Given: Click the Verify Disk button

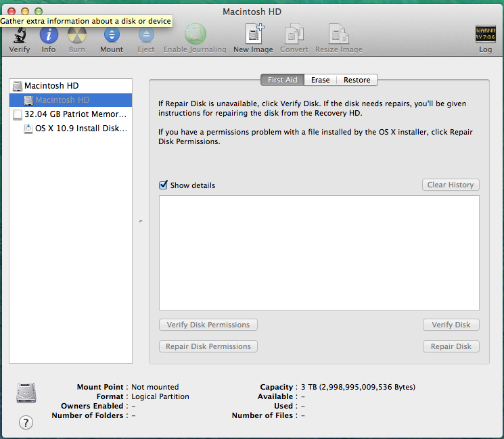Looking at the screenshot, I should click(451, 325).
